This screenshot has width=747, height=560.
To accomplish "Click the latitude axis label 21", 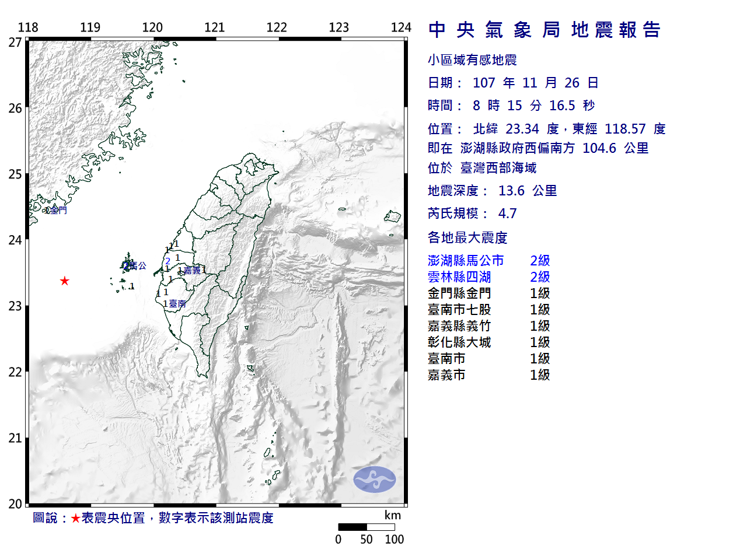I will tap(15, 438).
